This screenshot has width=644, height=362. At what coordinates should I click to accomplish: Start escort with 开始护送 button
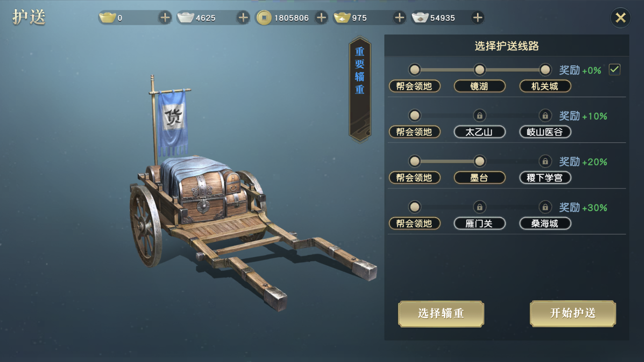pos(573,313)
